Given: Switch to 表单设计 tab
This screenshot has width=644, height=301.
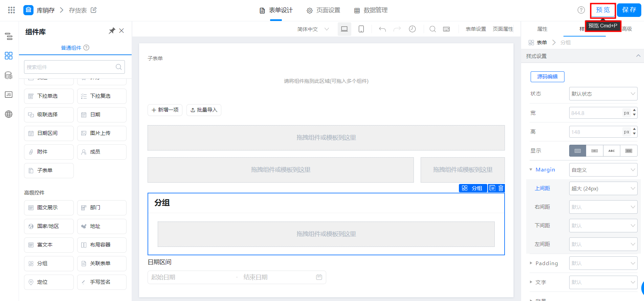Looking at the screenshot, I should coord(276,10).
